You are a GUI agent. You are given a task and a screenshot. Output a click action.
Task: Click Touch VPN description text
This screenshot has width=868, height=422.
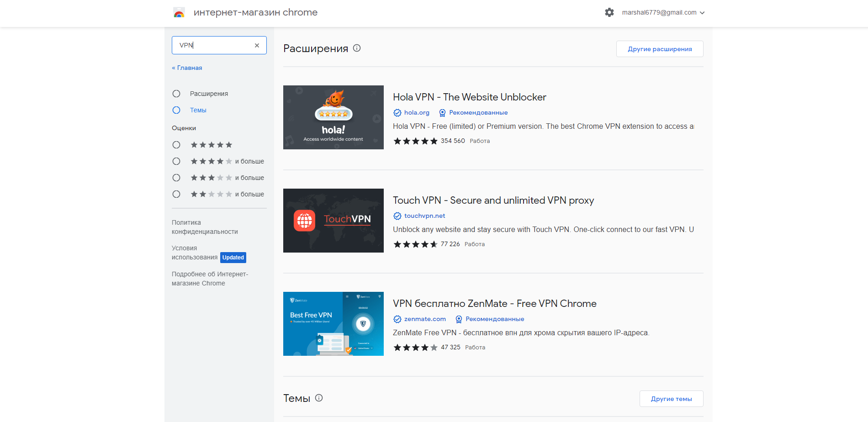point(543,229)
